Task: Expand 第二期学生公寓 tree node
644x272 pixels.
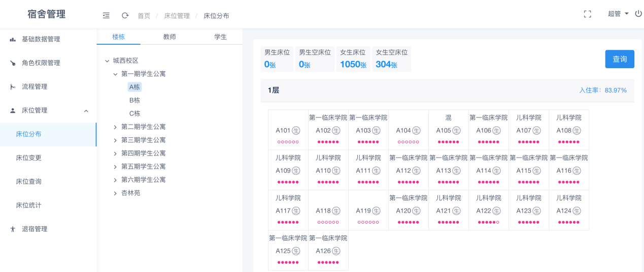Action: pyautogui.click(x=115, y=127)
